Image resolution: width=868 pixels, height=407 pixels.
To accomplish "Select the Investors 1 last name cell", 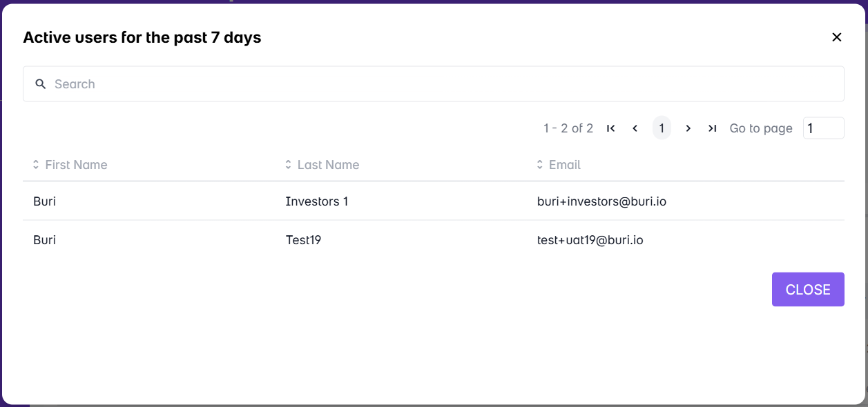I will (x=317, y=201).
